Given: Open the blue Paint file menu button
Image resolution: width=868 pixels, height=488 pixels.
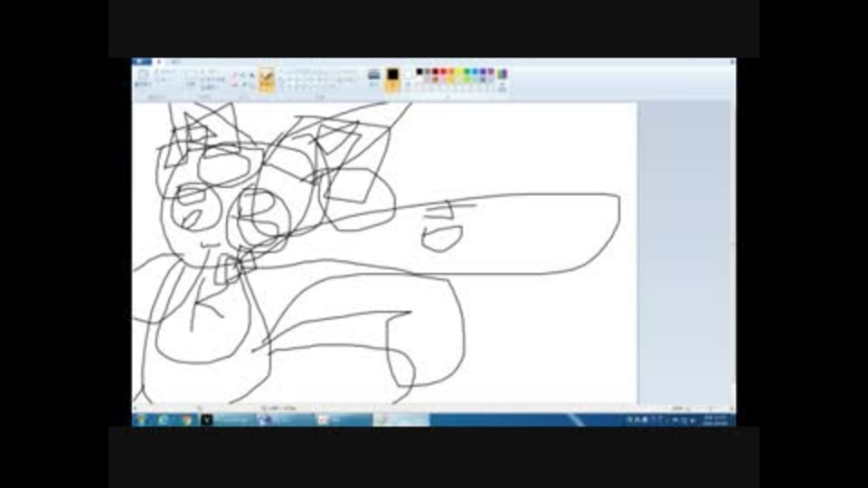Looking at the screenshot, I should pyautogui.click(x=142, y=62).
